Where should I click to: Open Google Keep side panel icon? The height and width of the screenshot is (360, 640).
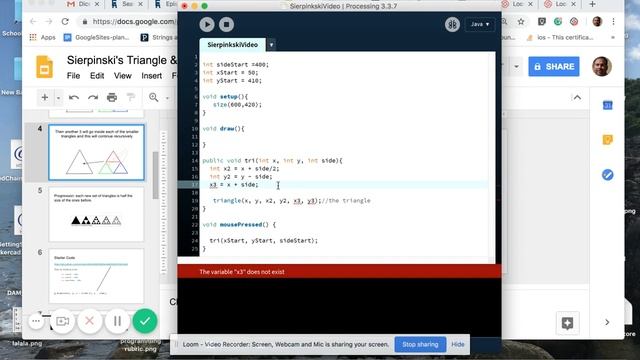click(x=607, y=140)
